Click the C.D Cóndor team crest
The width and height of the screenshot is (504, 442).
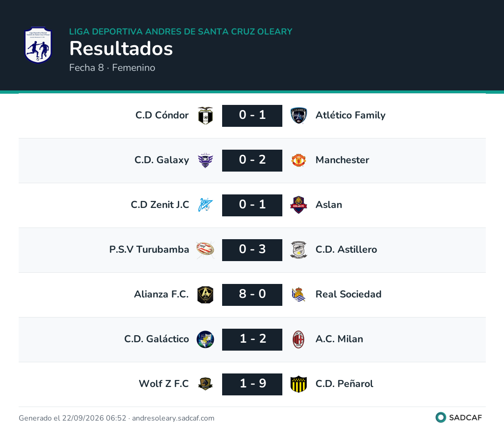[205, 116]
